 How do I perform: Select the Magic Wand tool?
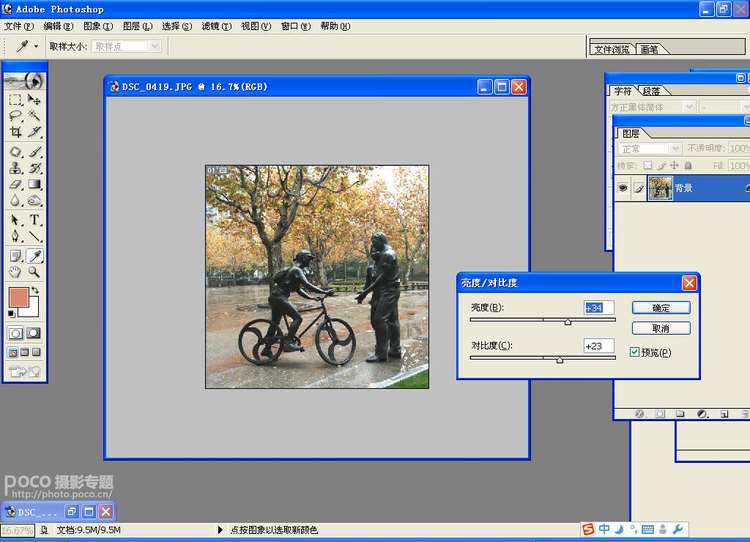[x=34, y=116]
